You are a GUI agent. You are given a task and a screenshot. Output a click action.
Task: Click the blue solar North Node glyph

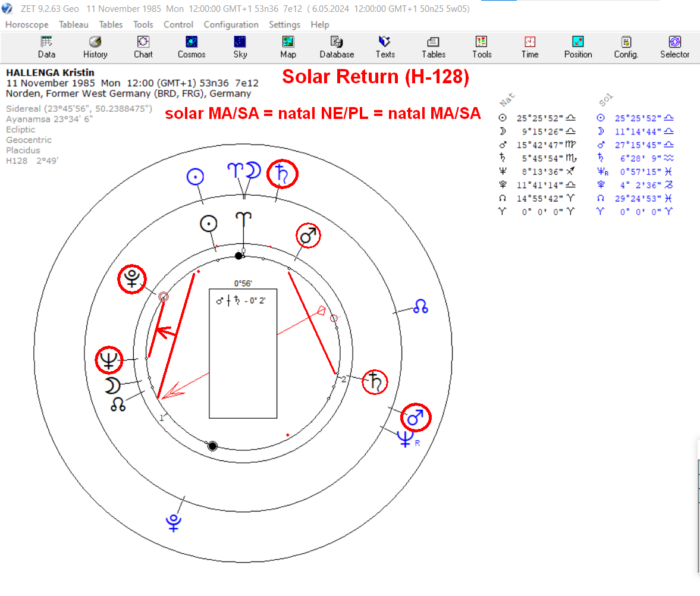pyautogui.click(x=420, y=306)
